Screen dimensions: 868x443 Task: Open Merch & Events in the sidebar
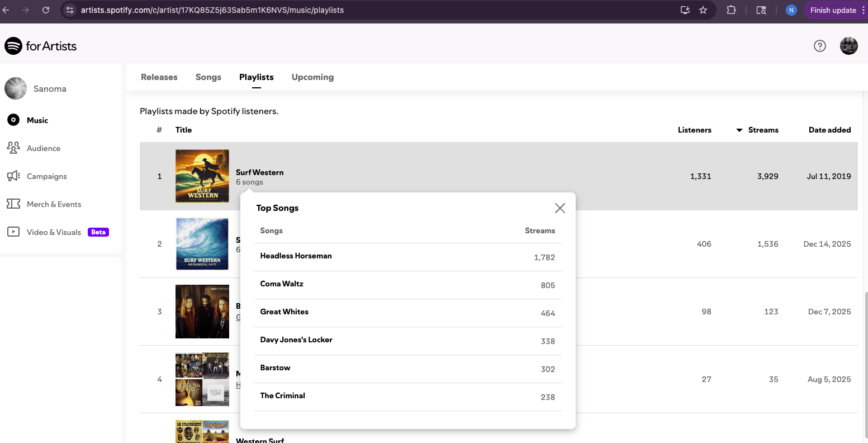(x=54, y=204)
